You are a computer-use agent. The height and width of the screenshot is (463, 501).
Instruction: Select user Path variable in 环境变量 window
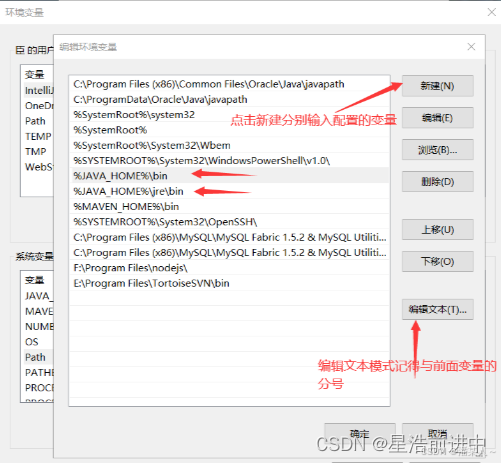(38, 121)
